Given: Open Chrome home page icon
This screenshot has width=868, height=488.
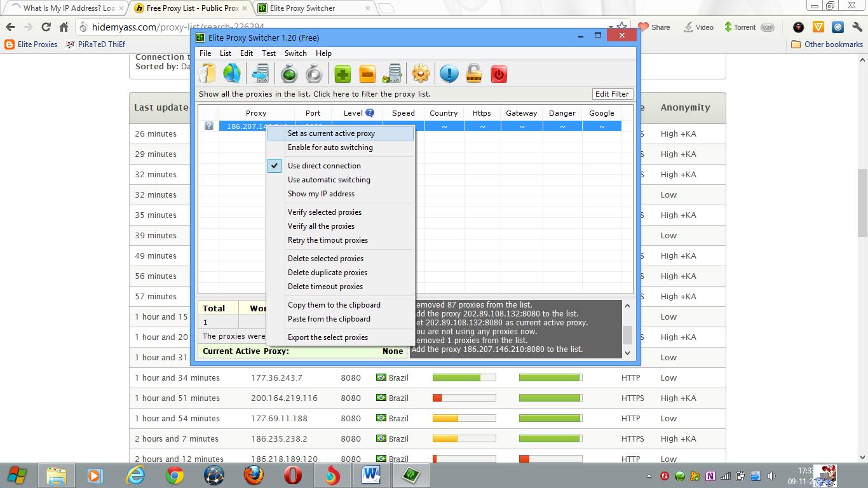Looking at the screenshot, I should tap(64, 27).
